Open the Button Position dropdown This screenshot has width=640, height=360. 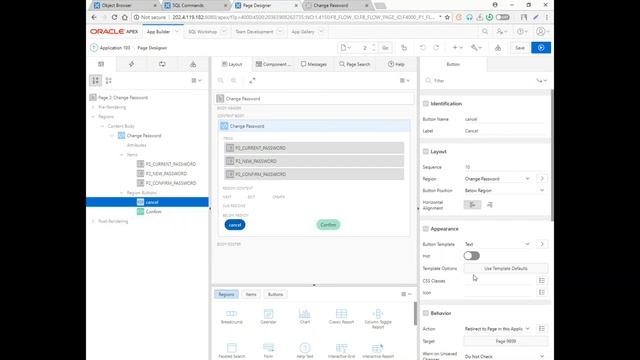(x=505, y=191)
